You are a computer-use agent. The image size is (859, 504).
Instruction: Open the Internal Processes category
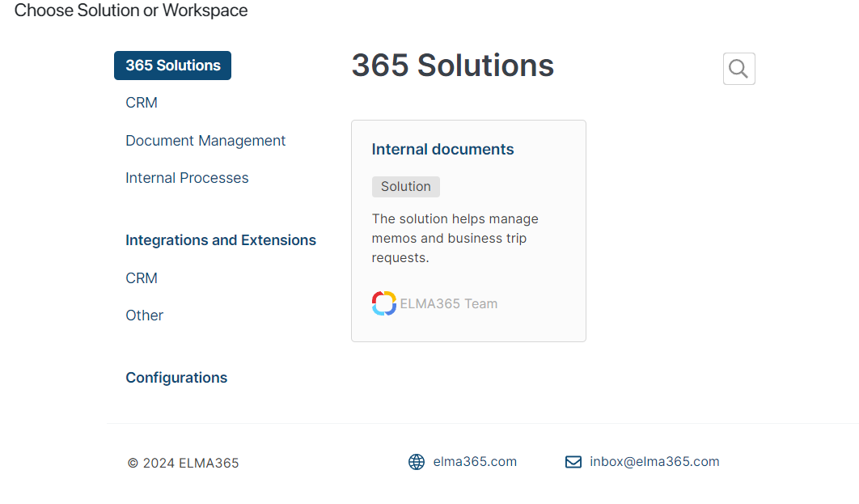pos(187,177)
